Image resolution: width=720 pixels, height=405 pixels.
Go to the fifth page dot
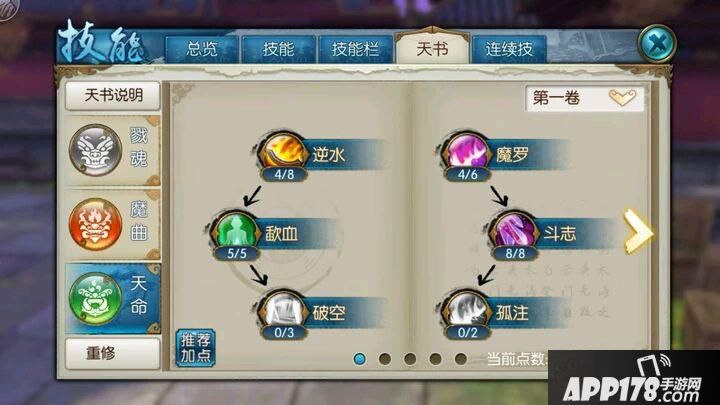point(461,359)
